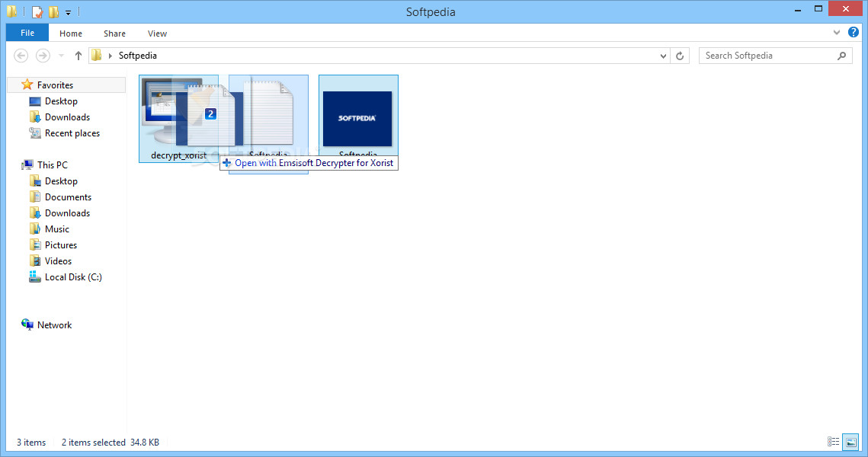The image size is (868, 457).
Task: Switch to Details view in status bar
Action: [833, 442]
